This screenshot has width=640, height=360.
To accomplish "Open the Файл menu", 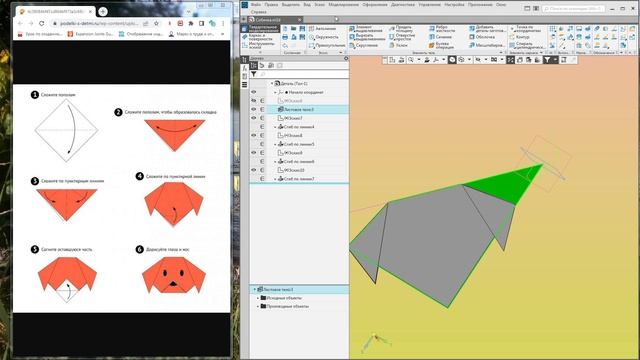I will (256, 4).
